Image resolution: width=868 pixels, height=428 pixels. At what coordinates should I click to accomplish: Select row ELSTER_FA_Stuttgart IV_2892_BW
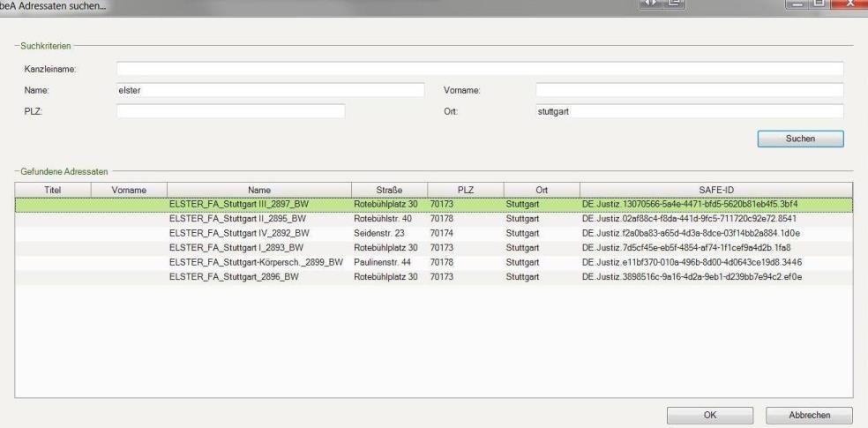coord(434,233)
